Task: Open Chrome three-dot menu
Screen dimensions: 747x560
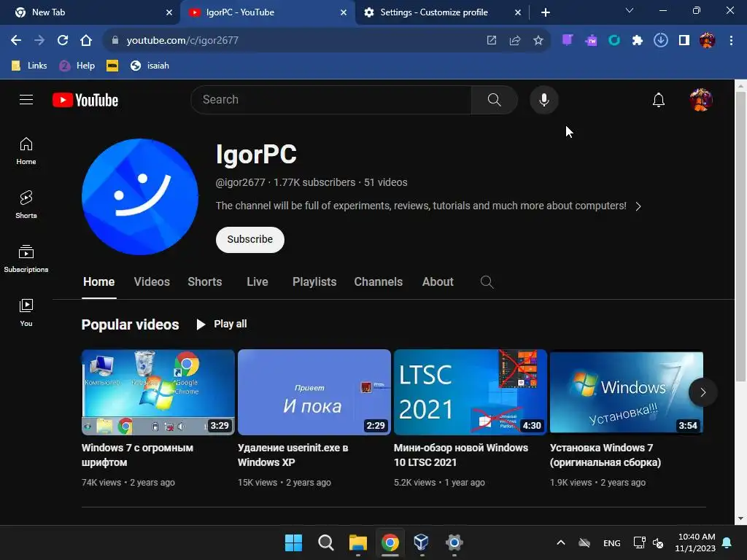Action: [x=731, y=41]
